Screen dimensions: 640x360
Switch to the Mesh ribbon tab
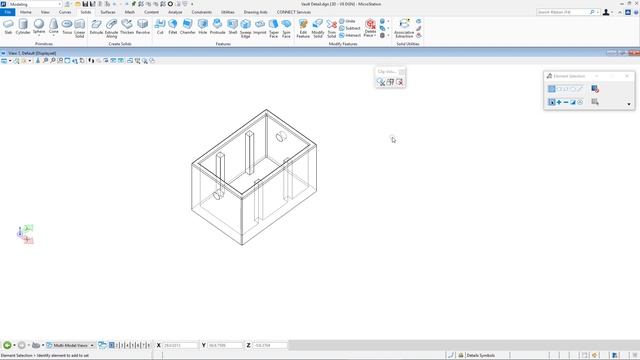pyautogui.click(x=130, y=12)
